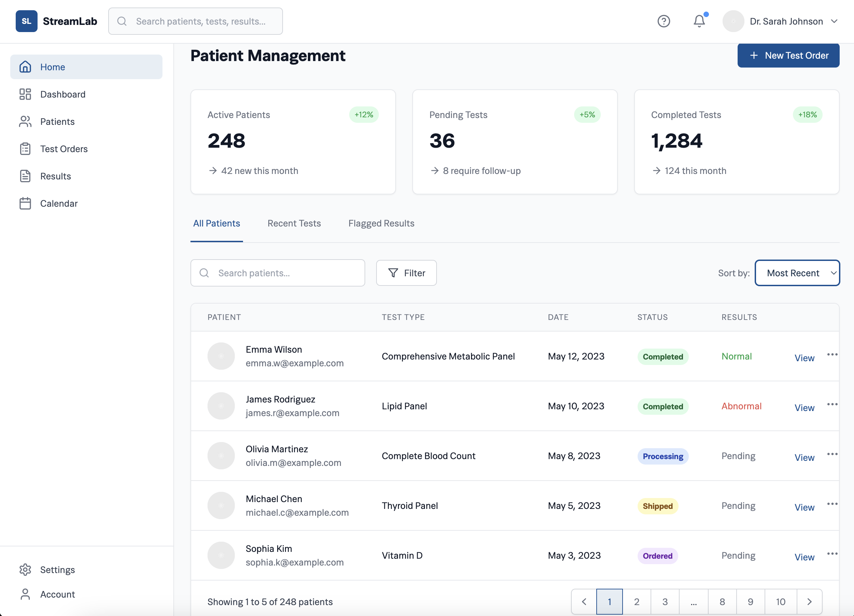Click the New Test Order button

coord(788,55)
